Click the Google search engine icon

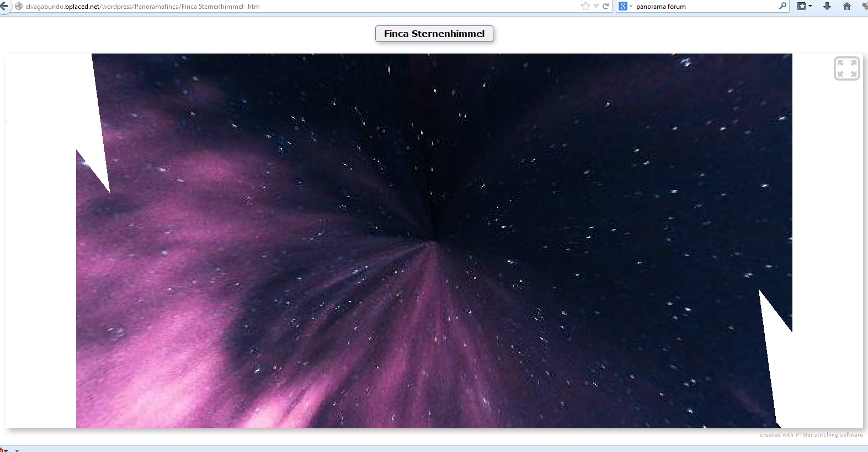tap(623, 7)
